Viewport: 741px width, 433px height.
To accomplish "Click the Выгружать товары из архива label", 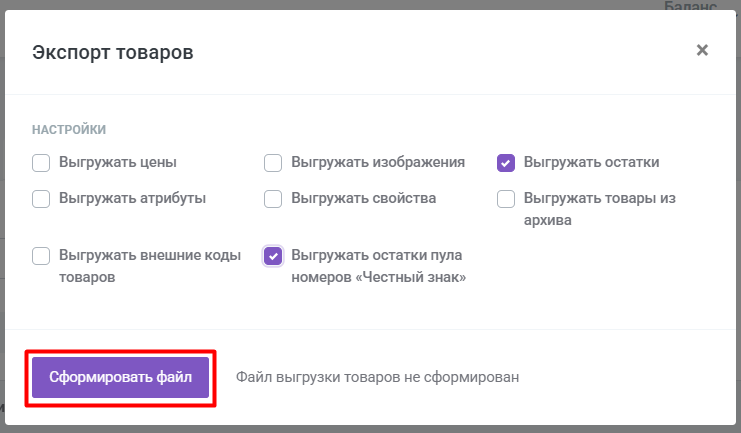I will pos(600,209).
